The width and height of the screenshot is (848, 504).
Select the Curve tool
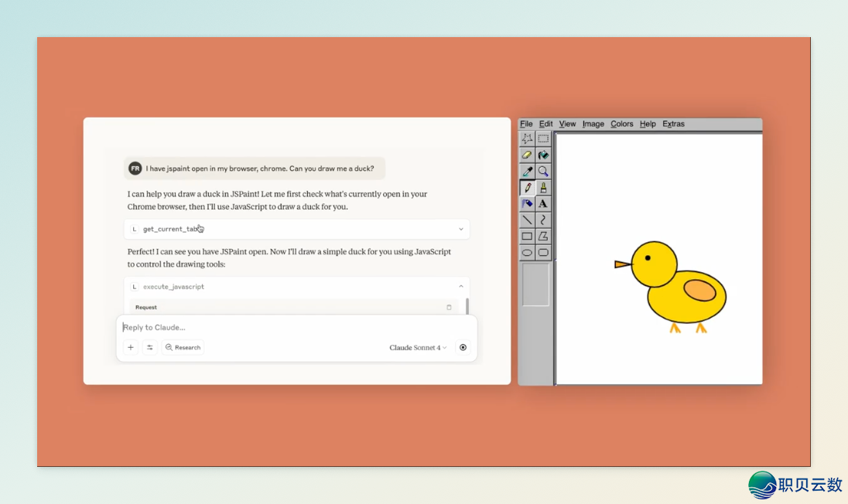pyautogui.click(x=543, y=220)
